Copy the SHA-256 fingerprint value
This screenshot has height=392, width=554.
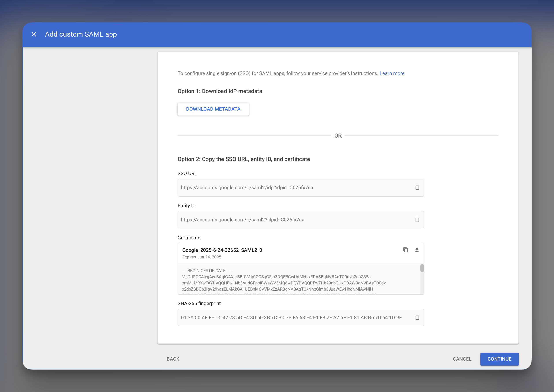point(417,317)
